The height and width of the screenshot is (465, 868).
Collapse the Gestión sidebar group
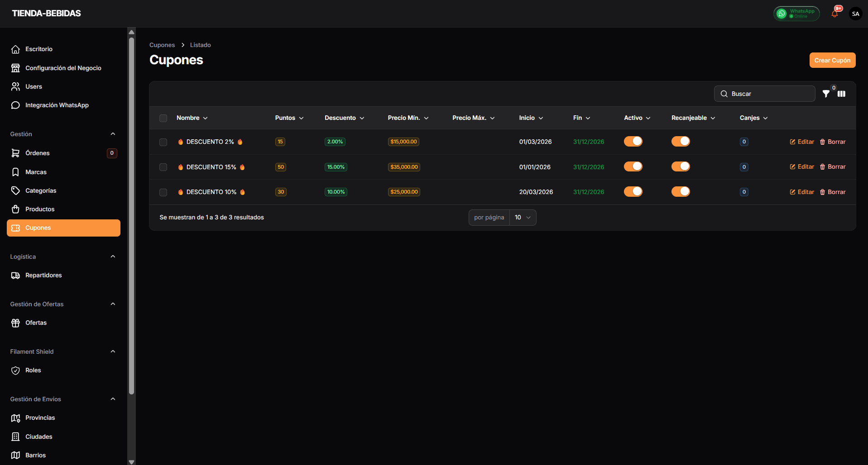tap(113, 134)
